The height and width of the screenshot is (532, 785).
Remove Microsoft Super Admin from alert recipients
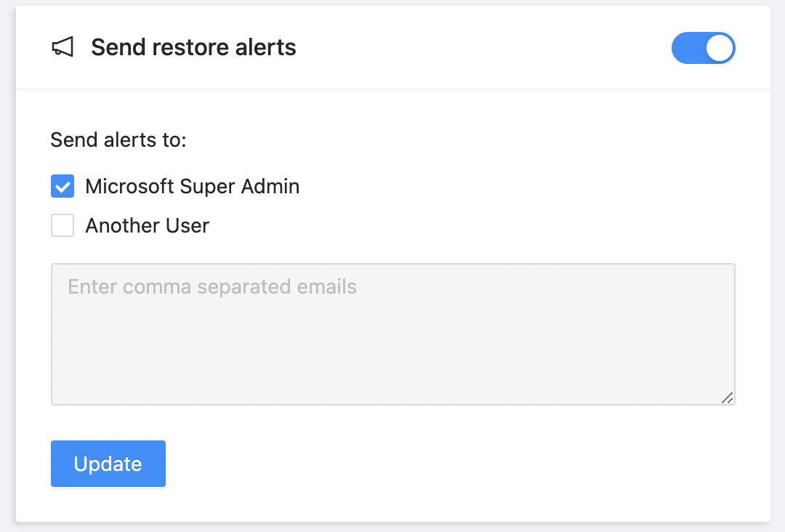point(63,186)
